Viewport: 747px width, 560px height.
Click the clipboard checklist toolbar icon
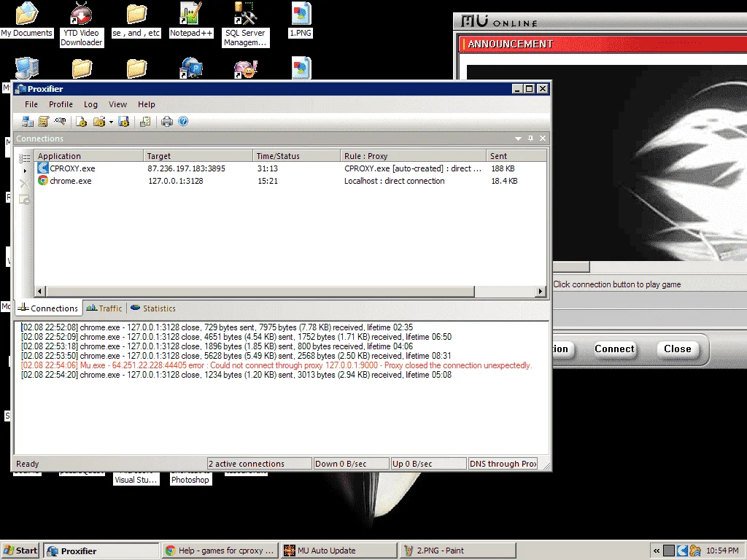pyautogui.click(x=145, y=122)
